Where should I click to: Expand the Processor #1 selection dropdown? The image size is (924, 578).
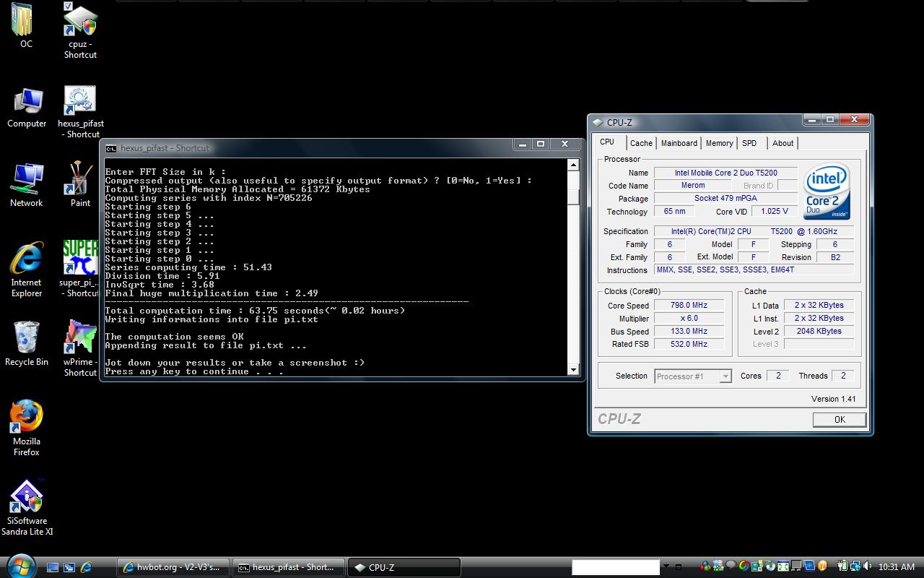pyautogui.click(x=725, y=376)
